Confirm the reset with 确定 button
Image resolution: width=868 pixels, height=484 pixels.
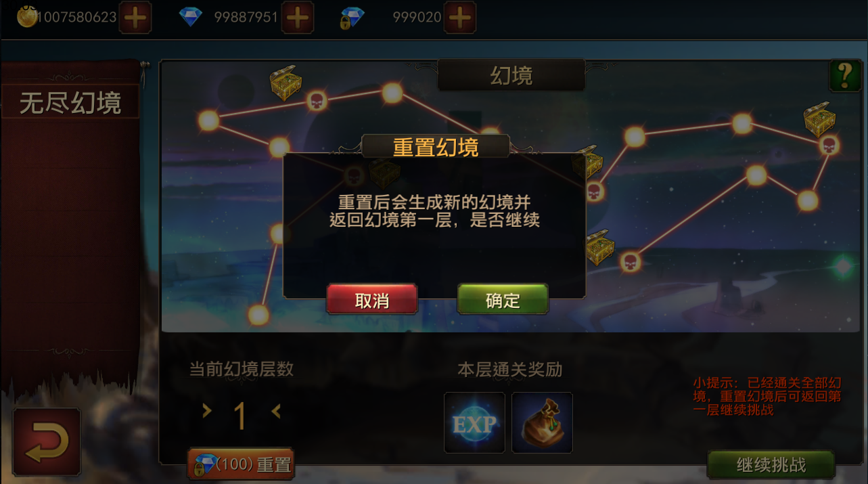[x=503, y=299]
